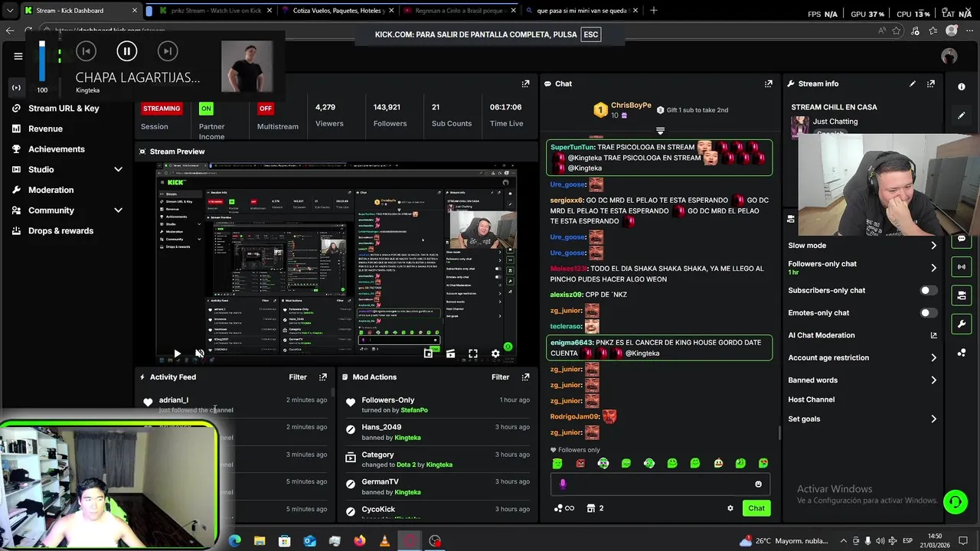This screenshot has width=980, height=551.
Task: Open File Explorer from taskbar
Action: tap(260, 541)
